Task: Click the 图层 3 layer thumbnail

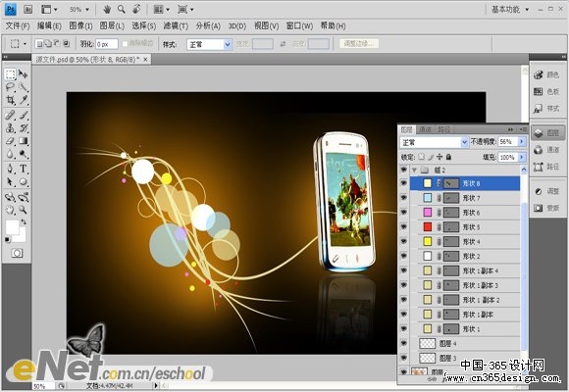Action: point(427,358)
